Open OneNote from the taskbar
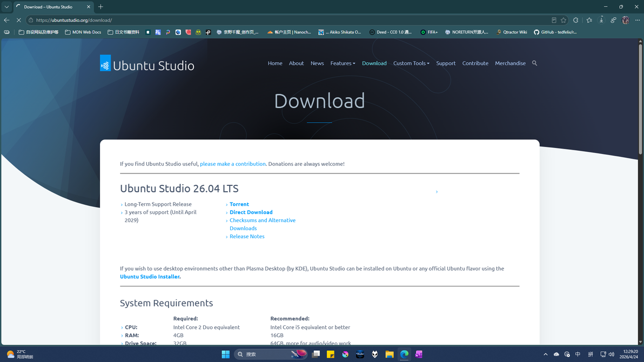The height and width of the screenshot is (362, 644). pyautogui.click(x=419, y=354)
